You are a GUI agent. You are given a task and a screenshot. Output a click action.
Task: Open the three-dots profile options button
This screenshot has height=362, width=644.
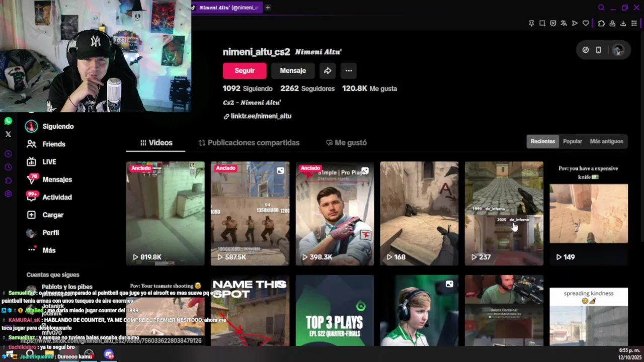point(349,71)
